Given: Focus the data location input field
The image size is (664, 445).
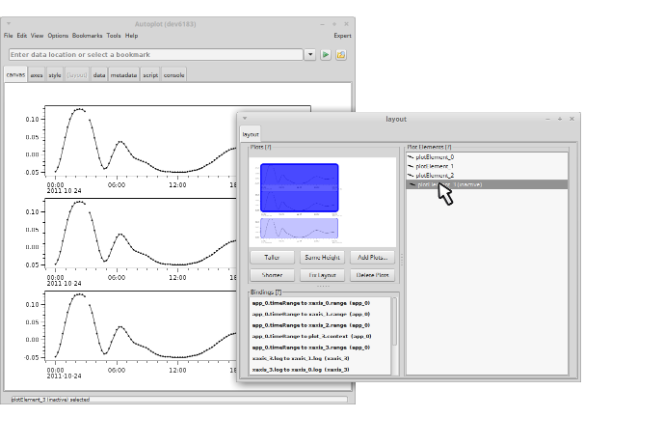Looking at the screenshot, I should [x=156, y=55].
